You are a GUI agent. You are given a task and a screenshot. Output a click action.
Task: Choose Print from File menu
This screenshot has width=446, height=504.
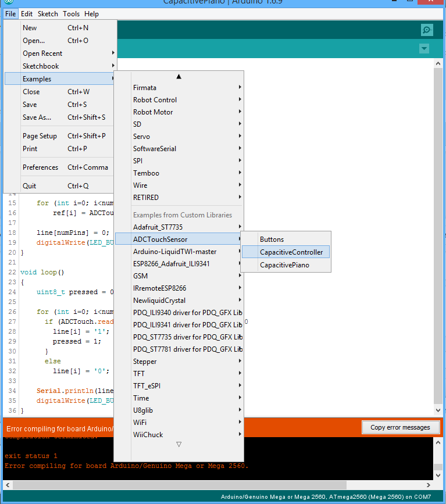[60, 149]
